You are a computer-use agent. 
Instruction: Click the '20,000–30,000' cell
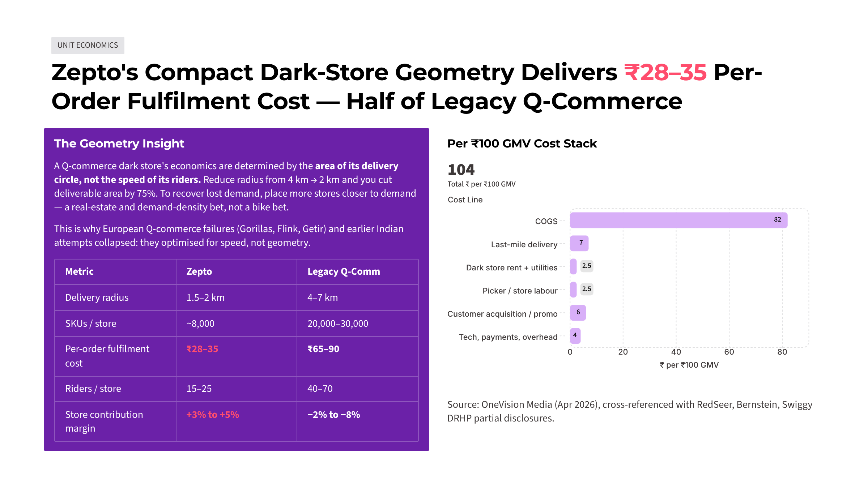[x=338, y=324]
